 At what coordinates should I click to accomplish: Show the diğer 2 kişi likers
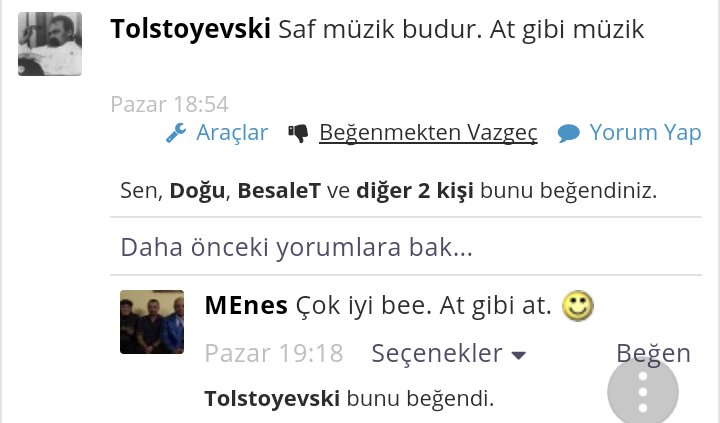point(415,190)
